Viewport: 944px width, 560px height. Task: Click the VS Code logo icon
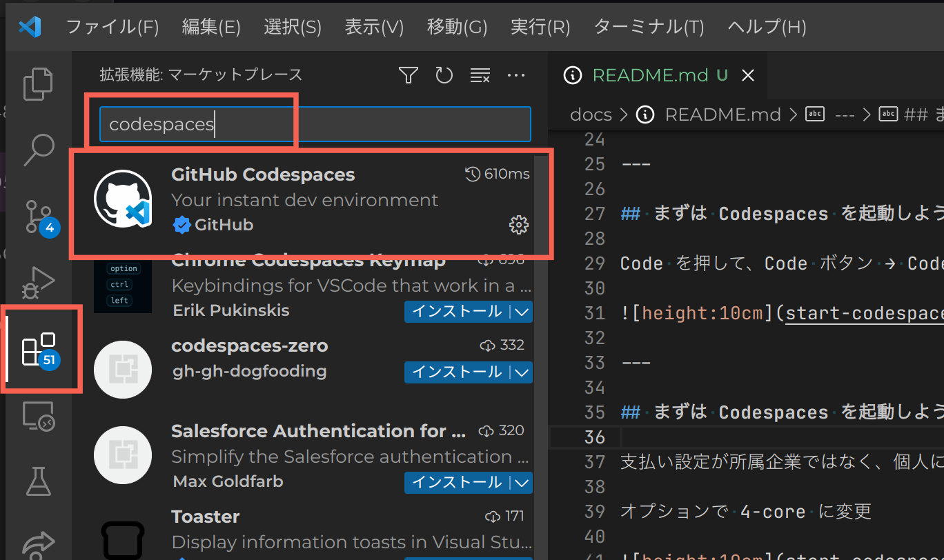pos(30,27)
